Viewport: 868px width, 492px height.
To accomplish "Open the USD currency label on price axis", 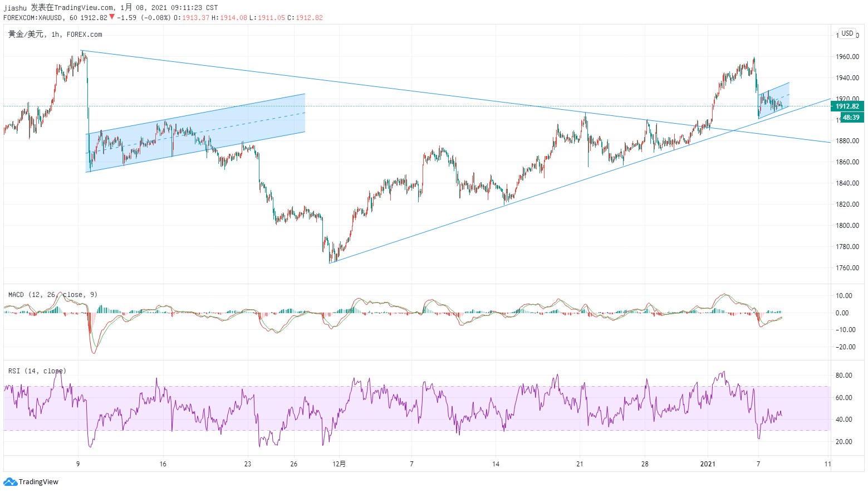I will [847, 33].
